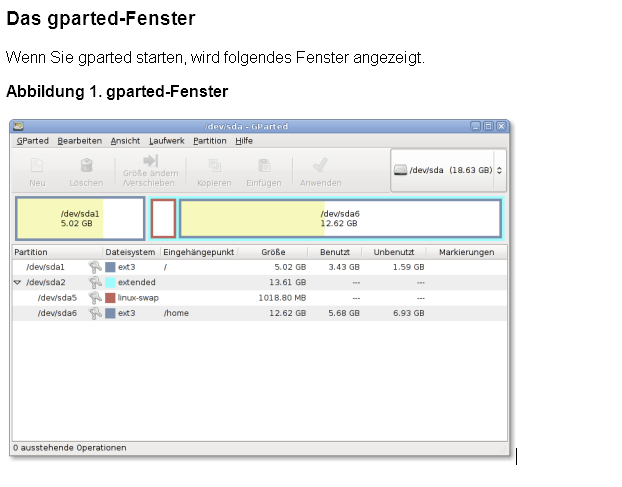Click the cyan extended color swatch
The image size is (622, 487).
pos(110,282)
